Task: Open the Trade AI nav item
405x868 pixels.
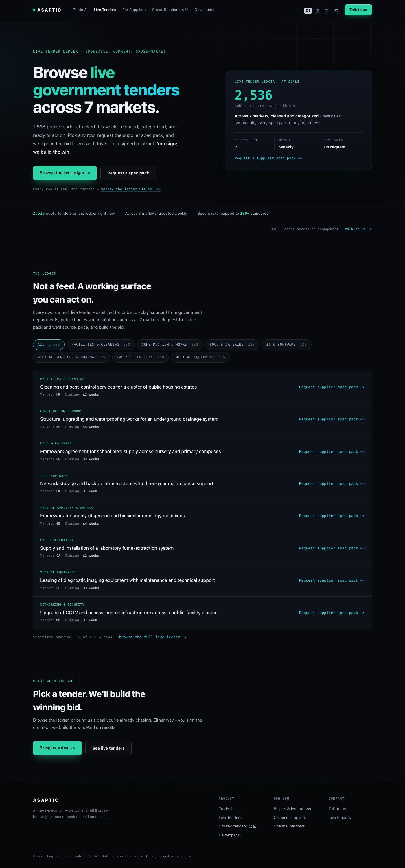Action: pos(80,10)
